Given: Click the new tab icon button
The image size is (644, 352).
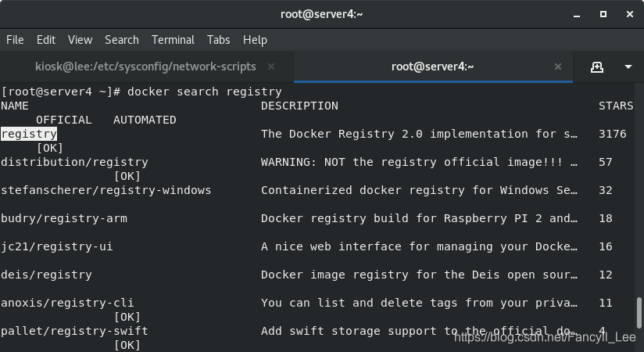Looking at the screenshot, I should 597,67.
